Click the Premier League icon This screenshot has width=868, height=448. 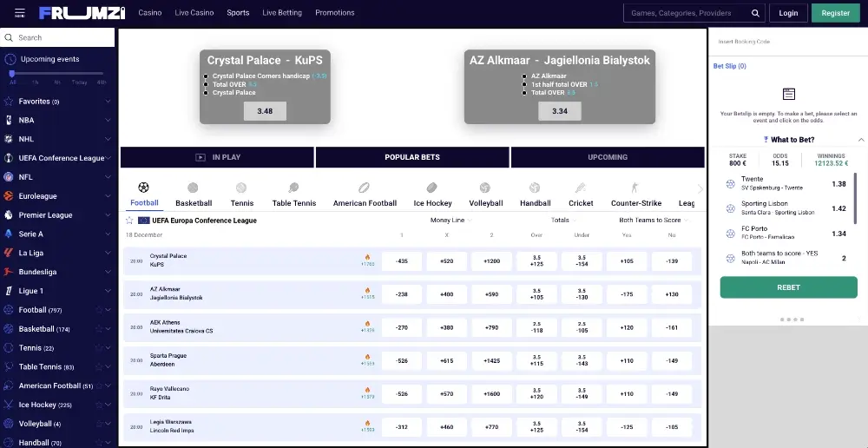[9, 214]
